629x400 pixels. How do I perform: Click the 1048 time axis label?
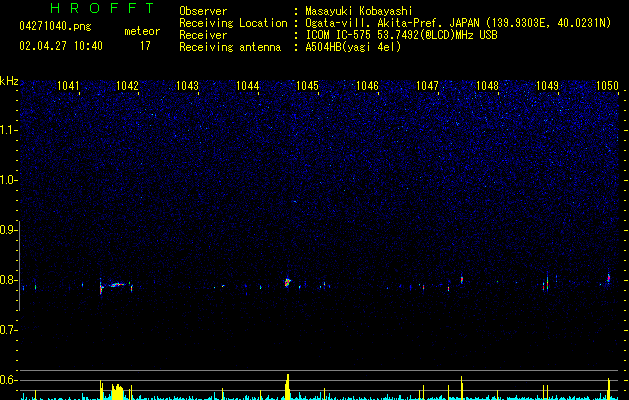pos(487,85)
